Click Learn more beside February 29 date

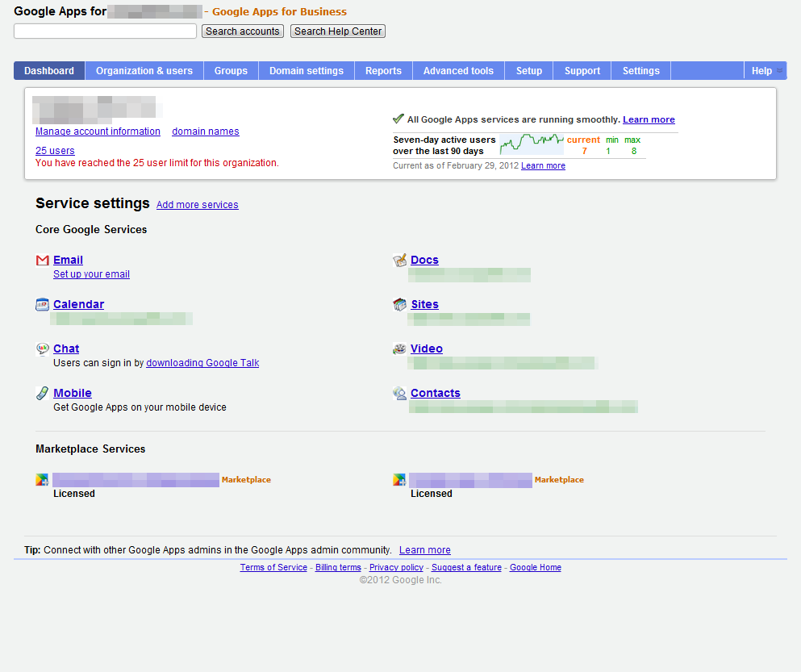click(543, 165)
